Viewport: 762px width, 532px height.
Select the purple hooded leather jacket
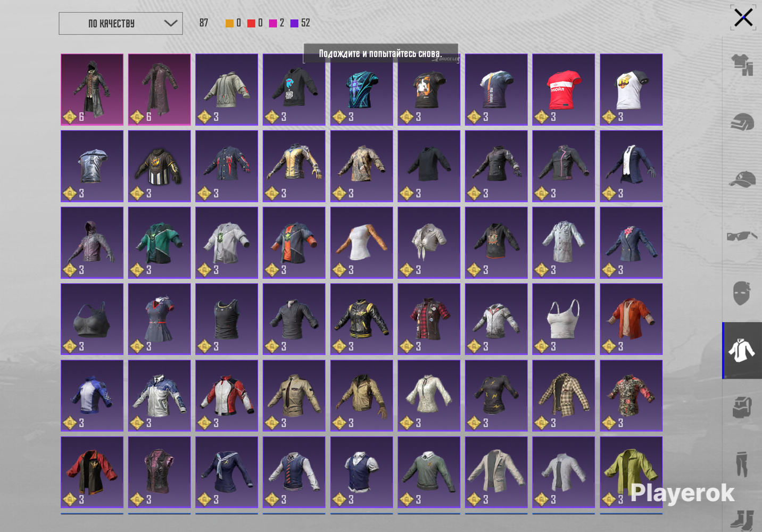tap(92, 243)
